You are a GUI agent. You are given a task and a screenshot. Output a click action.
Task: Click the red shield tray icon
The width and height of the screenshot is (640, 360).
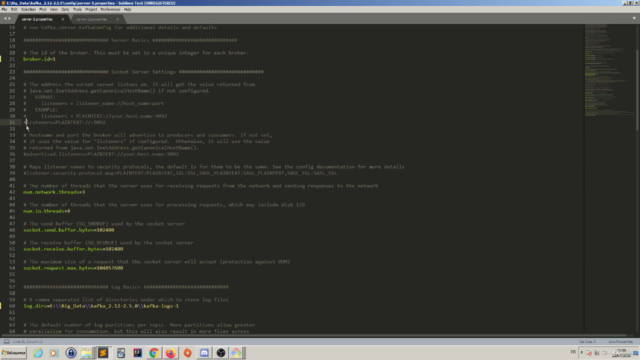(x=589, y=353)
